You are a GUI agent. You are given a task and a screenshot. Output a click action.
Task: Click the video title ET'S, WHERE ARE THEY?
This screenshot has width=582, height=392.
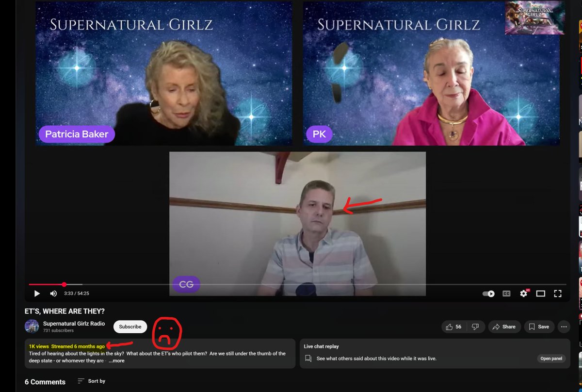tap(65, 311)
